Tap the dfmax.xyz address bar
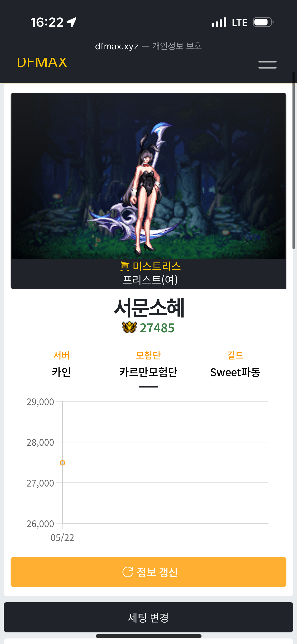The width and height of the screenshot is (297, 644). tap(148, 46)
